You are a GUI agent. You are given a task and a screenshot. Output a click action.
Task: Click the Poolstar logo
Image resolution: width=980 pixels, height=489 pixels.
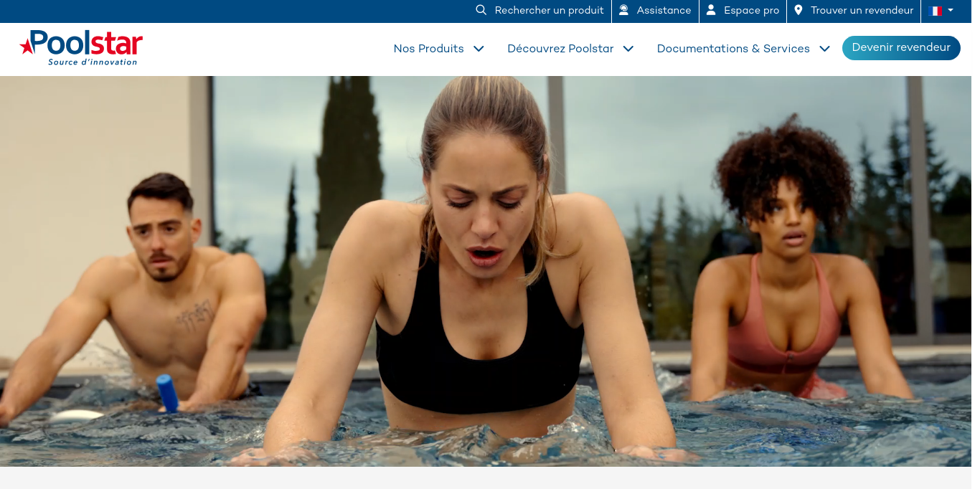pyautogui.click(x=82, y=43)
